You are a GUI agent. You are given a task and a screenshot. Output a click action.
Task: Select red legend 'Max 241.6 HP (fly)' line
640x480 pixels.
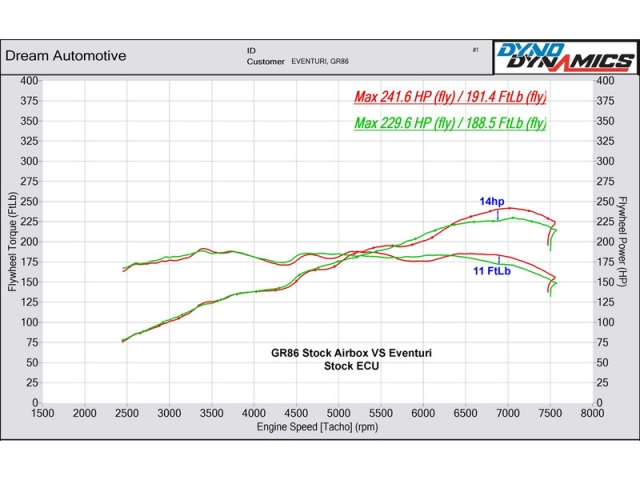450,97
